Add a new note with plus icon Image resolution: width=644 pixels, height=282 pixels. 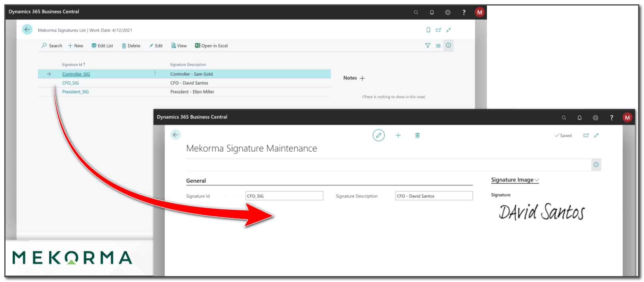[x=362, y=78]
